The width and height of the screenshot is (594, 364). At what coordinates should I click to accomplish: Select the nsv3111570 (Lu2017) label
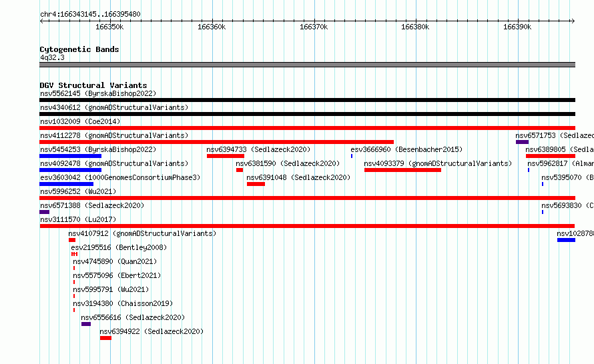(x=78, y=219)
